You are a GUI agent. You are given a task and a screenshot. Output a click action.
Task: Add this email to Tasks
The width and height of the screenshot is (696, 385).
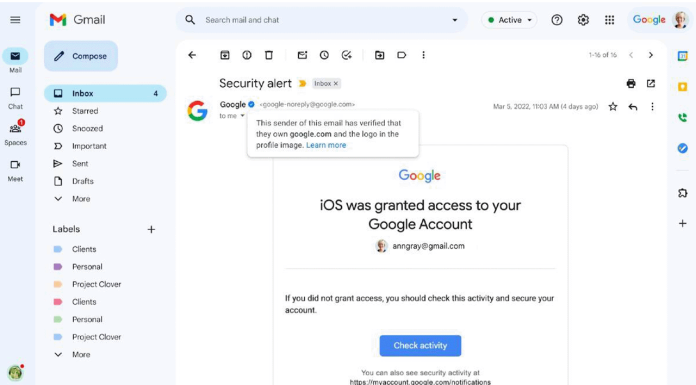pyautogui.click(x=347, y=55)
